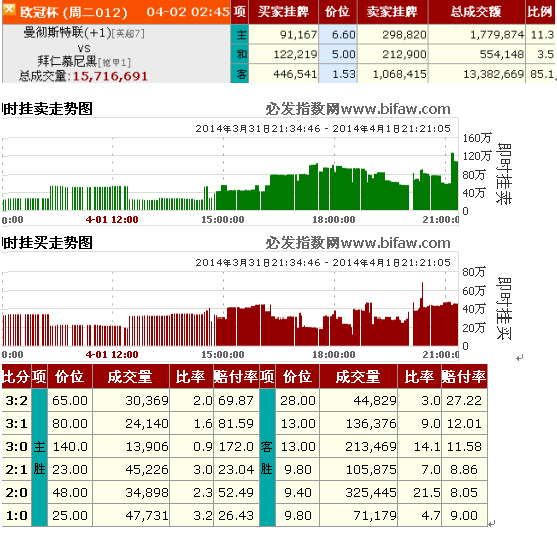Click total turnover value 1,779,874
557x533 pixels.
[x=497, y=35]
